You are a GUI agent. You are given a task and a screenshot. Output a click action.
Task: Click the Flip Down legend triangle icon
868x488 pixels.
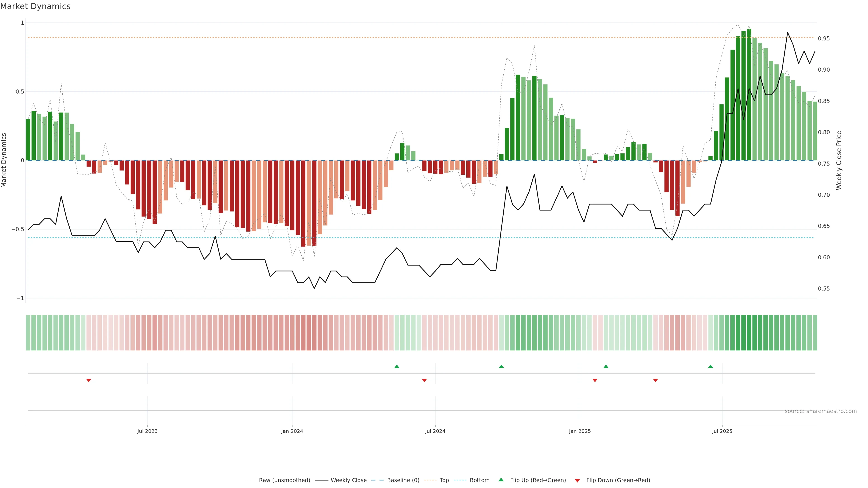pyautogui.click(x=577, y=481)
